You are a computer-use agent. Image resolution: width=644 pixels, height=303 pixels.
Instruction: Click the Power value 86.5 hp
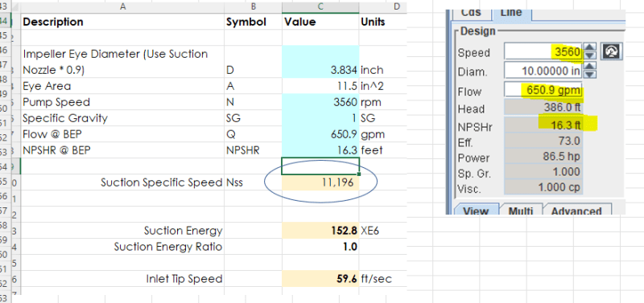543,157
